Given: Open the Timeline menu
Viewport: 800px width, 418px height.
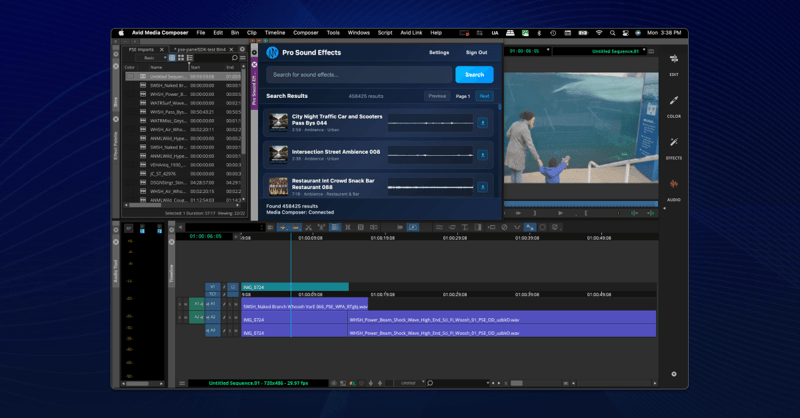Looking at the screenshot, I should [x=275, y=33].
